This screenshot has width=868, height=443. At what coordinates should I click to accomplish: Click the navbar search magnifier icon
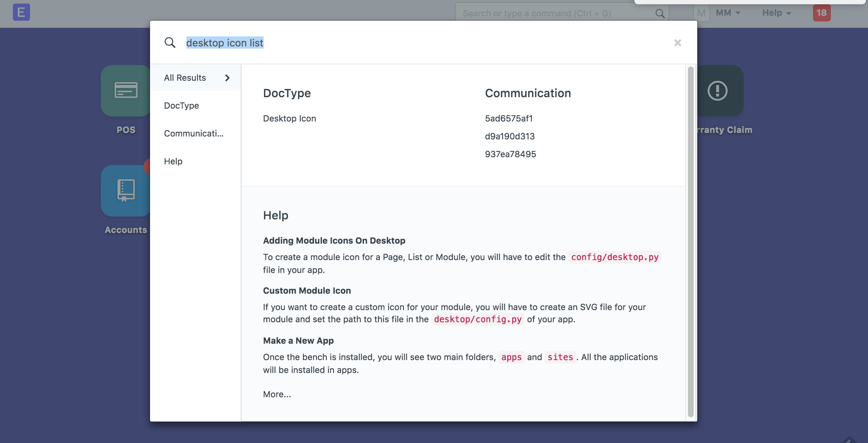(660, 14)
